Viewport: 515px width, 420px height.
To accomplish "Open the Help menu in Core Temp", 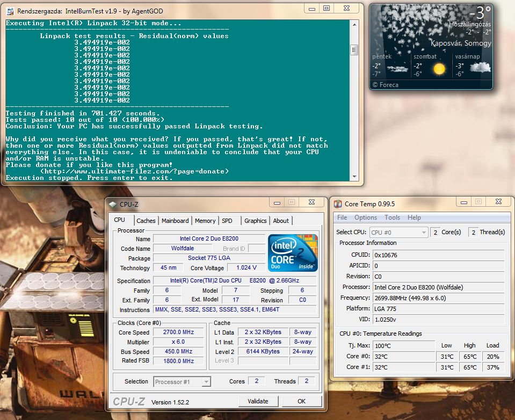I will point(414,218).
